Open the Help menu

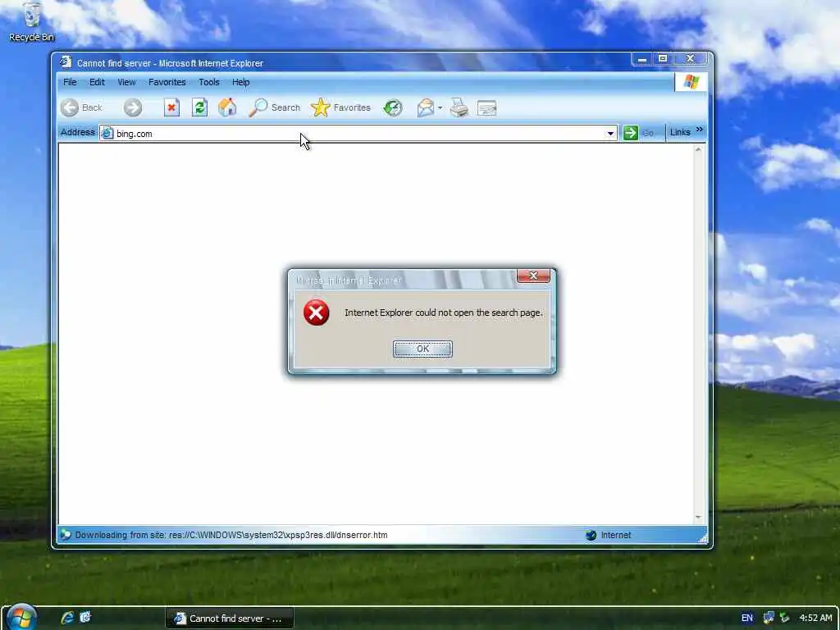(240, 82)
